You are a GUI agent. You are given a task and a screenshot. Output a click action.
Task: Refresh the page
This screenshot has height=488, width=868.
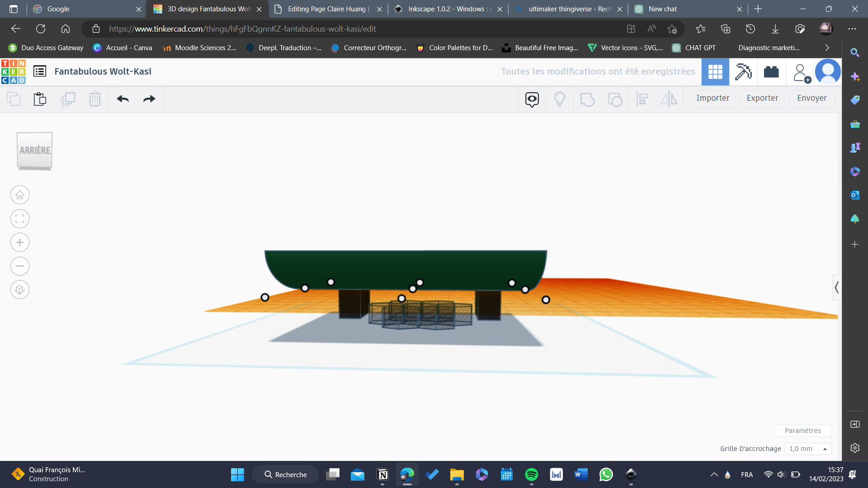[x=41, y=29]
